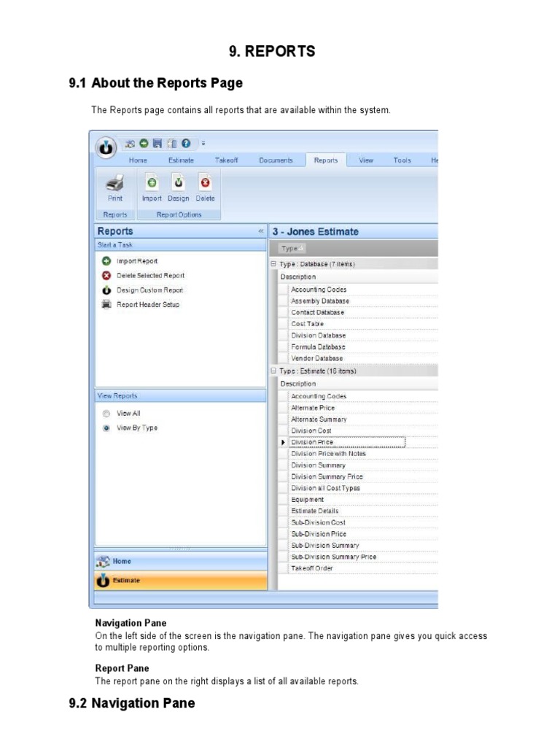This screenshot has height=747, width=560.
Task: Click the green plus quick access icon
Action: pyautogui.click(x=144, y=143)
